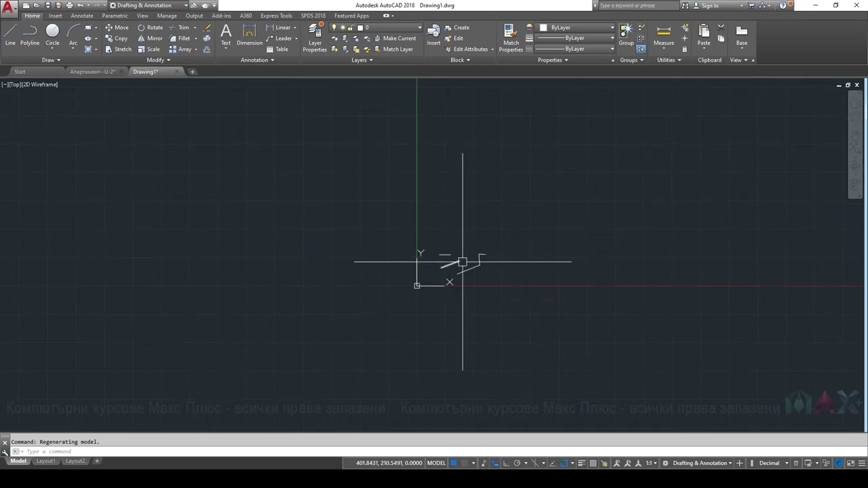Click the object color wheel icon

click(530, 28)
